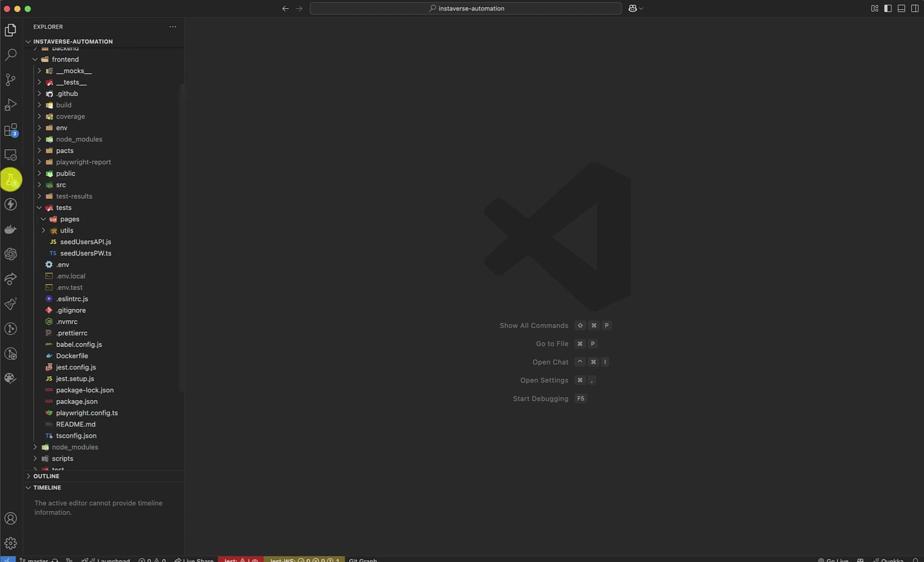Click the pages folder row
Image resolution: width=924 pixels, height=562 pixels.
(x=104, y=219)
